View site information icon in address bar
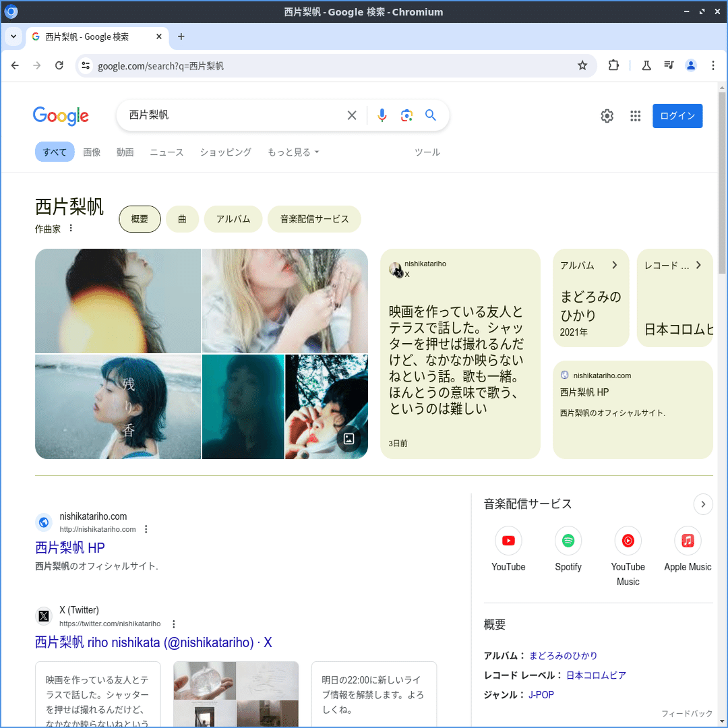Image resolution: width=728 pixels, height=728 pixels. pos(86,65)
